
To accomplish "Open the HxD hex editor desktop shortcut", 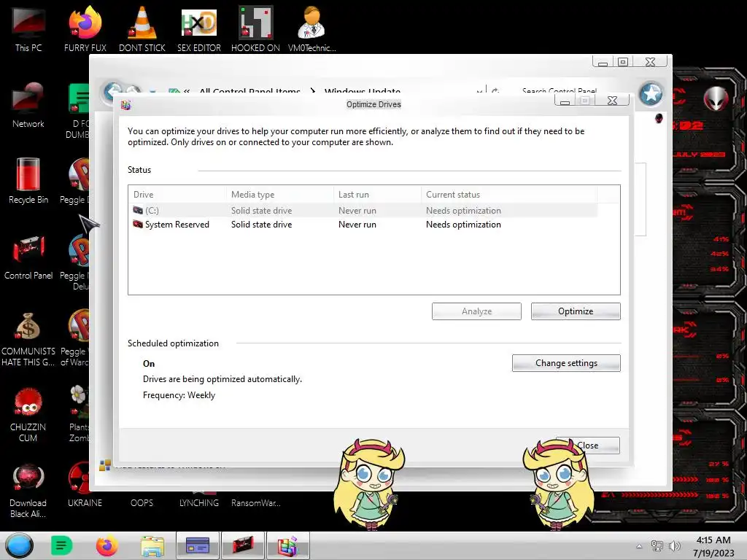I will (199, 28).
